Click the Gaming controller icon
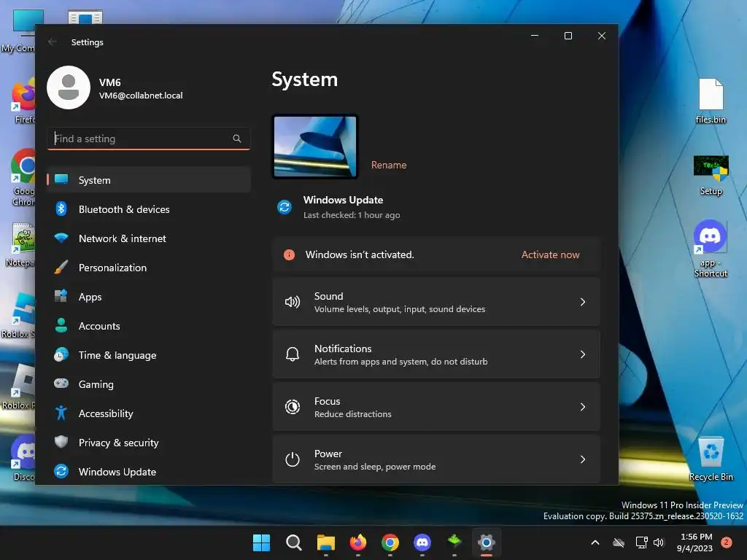 61,384
